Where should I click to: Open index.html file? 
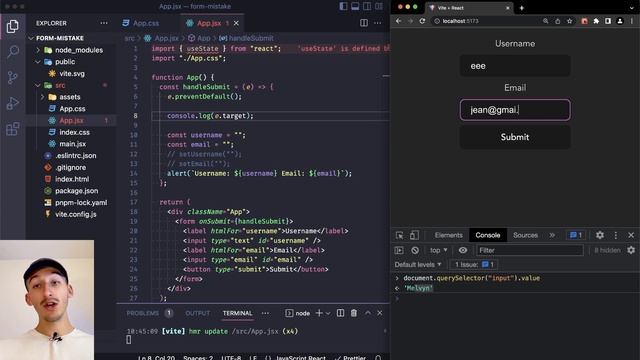(x=67, y=179)
